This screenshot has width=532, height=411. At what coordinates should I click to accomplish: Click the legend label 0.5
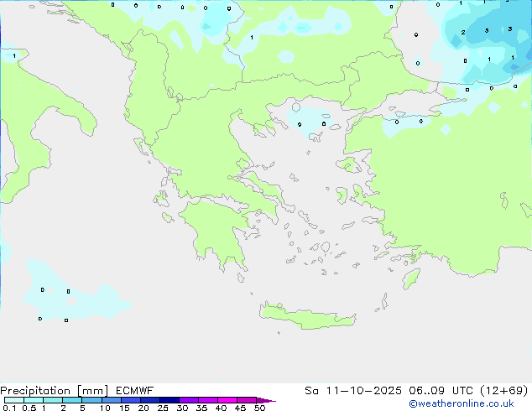click(x=29, y=408)
